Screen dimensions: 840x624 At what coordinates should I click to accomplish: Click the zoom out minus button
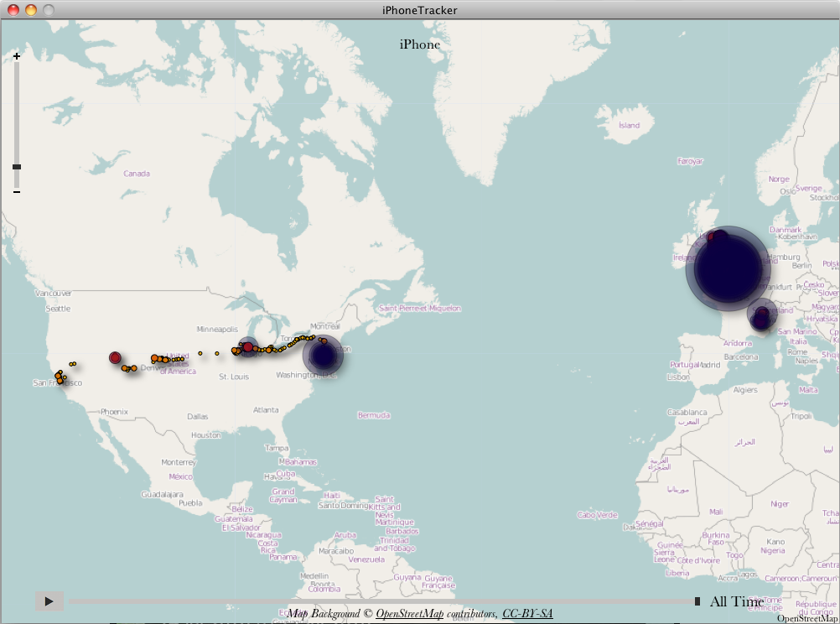(x=17, y=192)
